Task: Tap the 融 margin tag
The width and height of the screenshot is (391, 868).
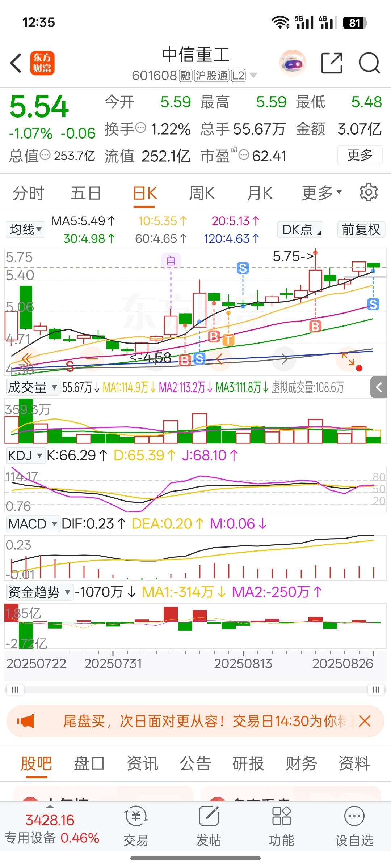Action: [186, 76]
